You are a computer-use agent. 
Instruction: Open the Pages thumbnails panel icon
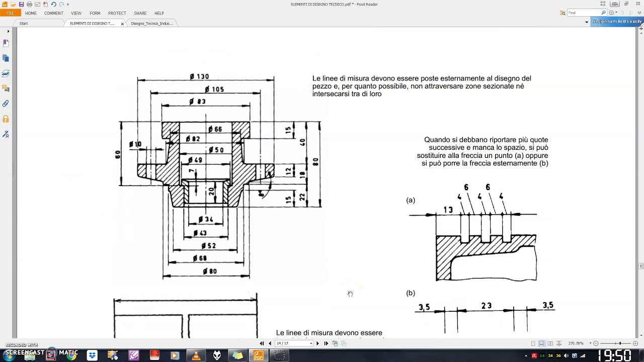6,58
